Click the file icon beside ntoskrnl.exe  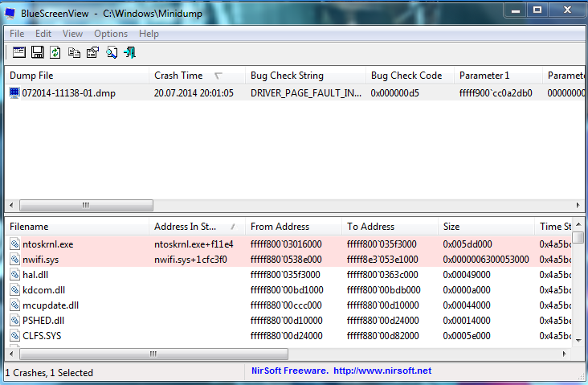click(x=14, y=244)
